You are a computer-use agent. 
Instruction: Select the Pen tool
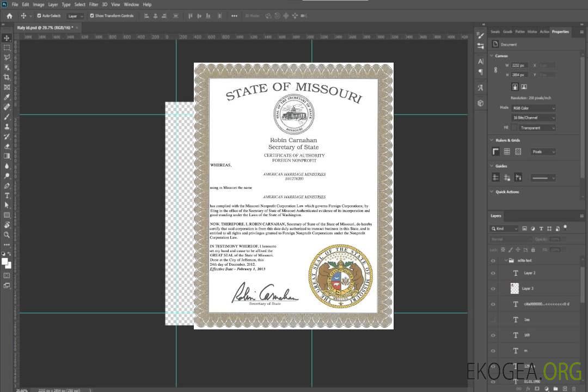7,186
